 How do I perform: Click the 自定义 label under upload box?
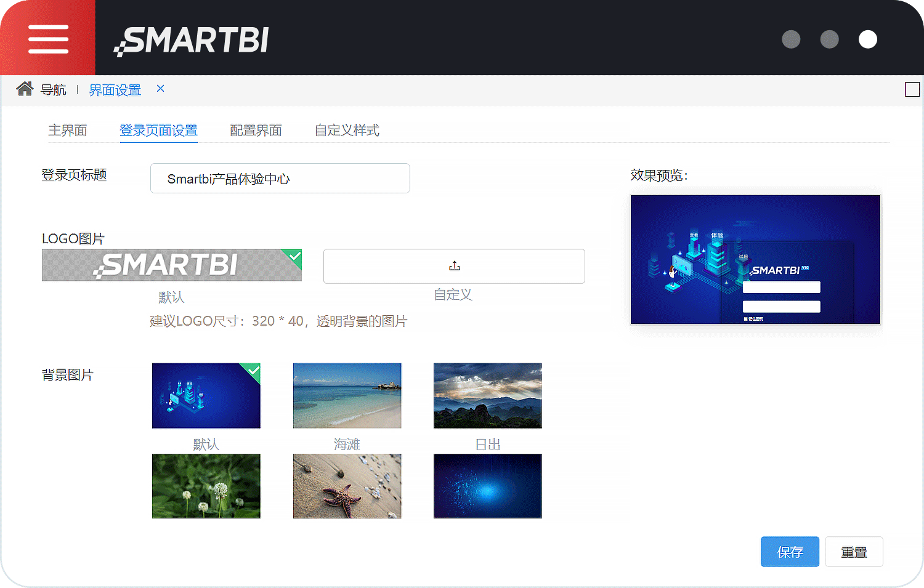tap(453, 294)
